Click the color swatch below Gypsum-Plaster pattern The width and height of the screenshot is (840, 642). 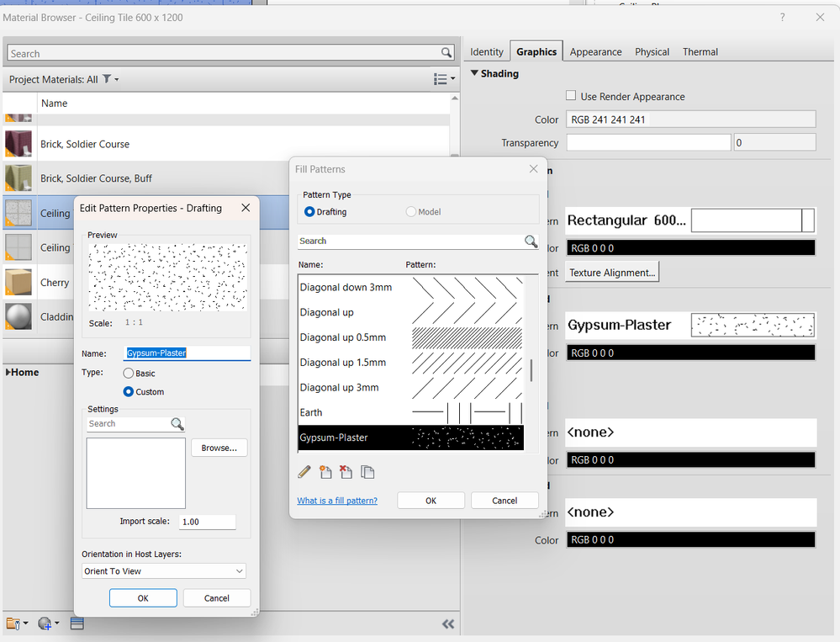point(691,353)
